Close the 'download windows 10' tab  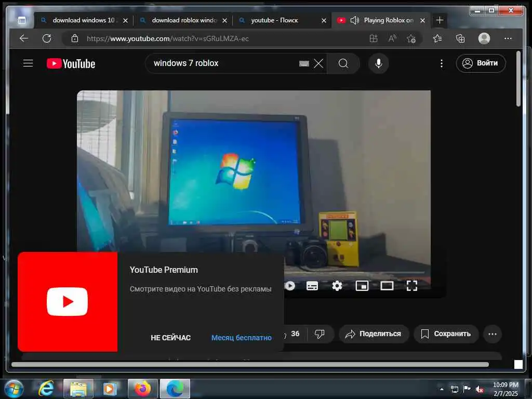[x=126, y=21]
